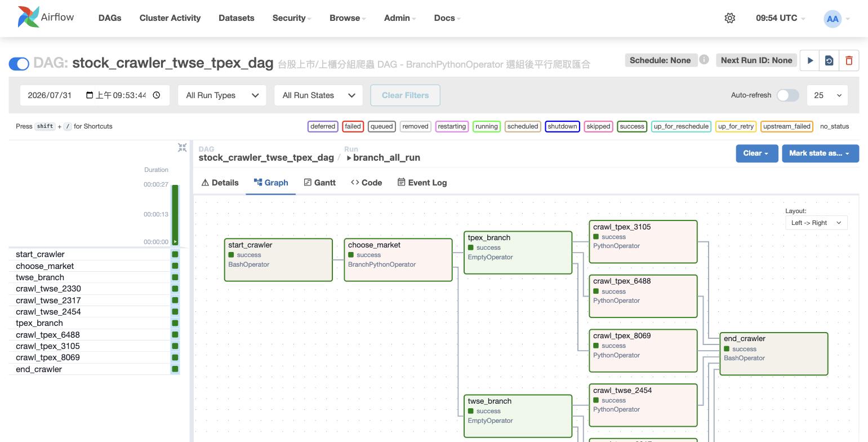Click the stock_crawler_twse_tpex_dag breadcrumb link
Image resolution: width=868 pixels, height=442 pixels.
click(x=266, y=157)
